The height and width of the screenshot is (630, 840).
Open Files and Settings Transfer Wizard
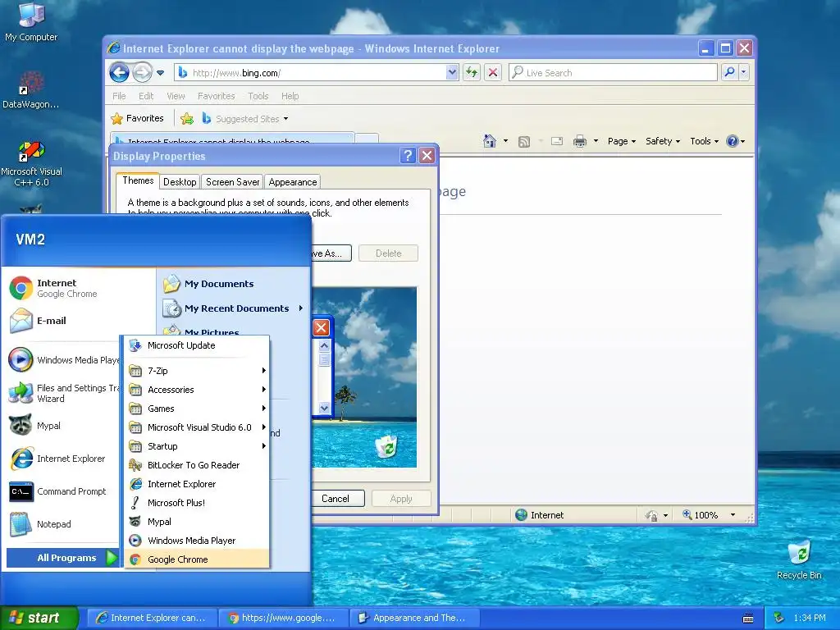pyautogui.click(x=63, y=393)
